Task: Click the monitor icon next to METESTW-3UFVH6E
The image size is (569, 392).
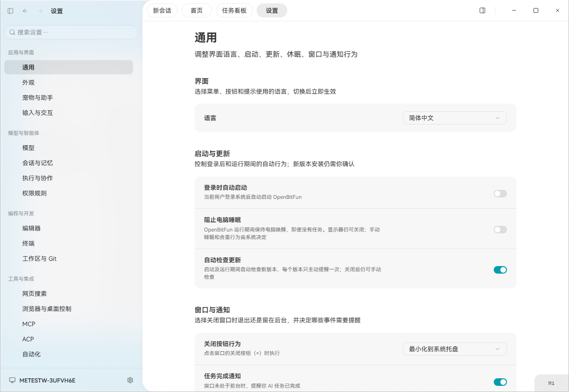Action: (x=12, y=380)
